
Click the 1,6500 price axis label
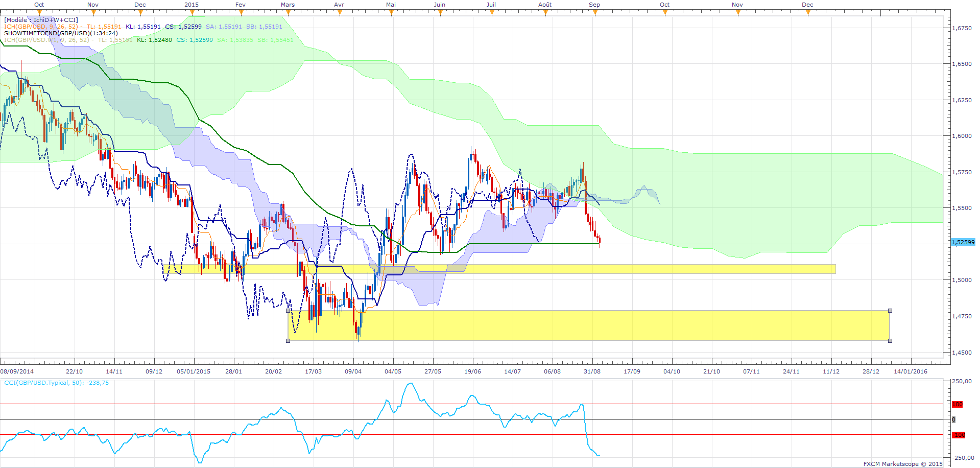(962, 64)
